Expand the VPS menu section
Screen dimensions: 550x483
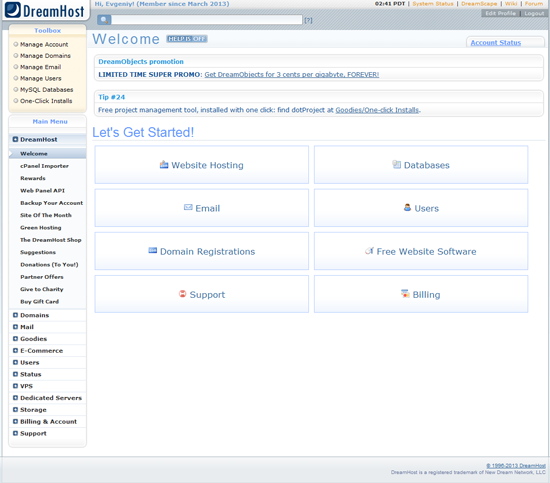pos(47,386)
